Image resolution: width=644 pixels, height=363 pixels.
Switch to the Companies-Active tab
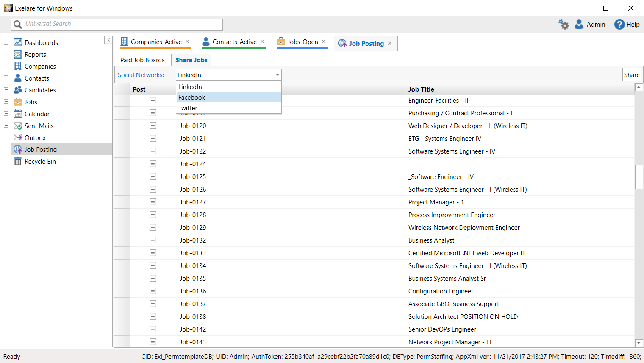[x=156, y=42]
